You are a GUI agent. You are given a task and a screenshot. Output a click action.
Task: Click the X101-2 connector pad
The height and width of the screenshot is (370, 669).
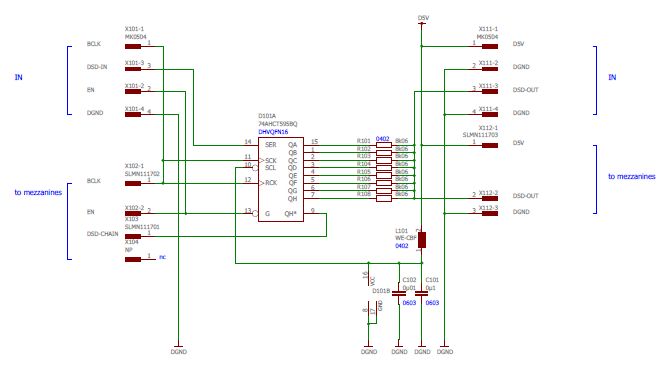[x=133, y=91]
